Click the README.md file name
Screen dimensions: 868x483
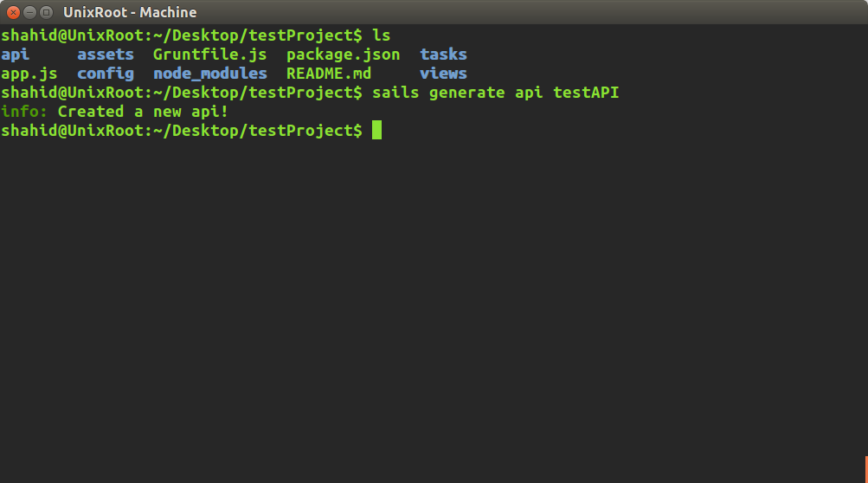click(x=328, y=74)
